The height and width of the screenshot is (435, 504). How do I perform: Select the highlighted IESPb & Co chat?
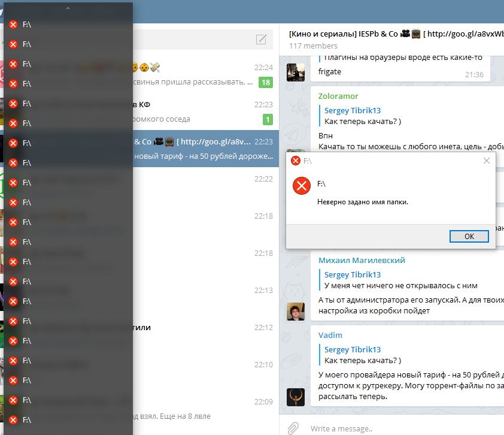tap(206, 149)
